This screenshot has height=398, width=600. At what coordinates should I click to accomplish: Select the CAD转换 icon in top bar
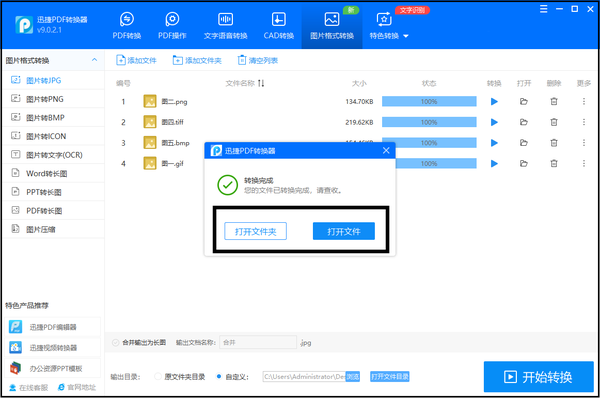[x=279, y=19]
